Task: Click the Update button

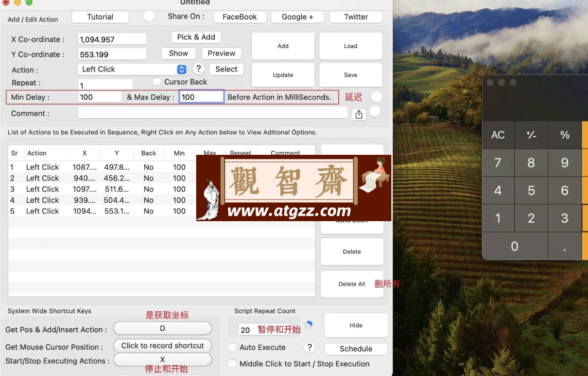Action: pyautogui.click(x=283, y=75)
